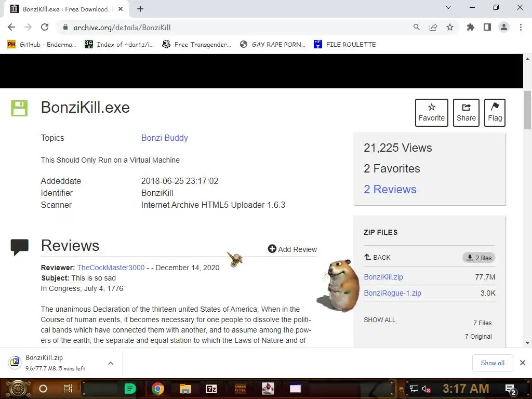Click Chrome icon in taskbar
This screenshot has height=399, width=532.
[x=158, y=389]
